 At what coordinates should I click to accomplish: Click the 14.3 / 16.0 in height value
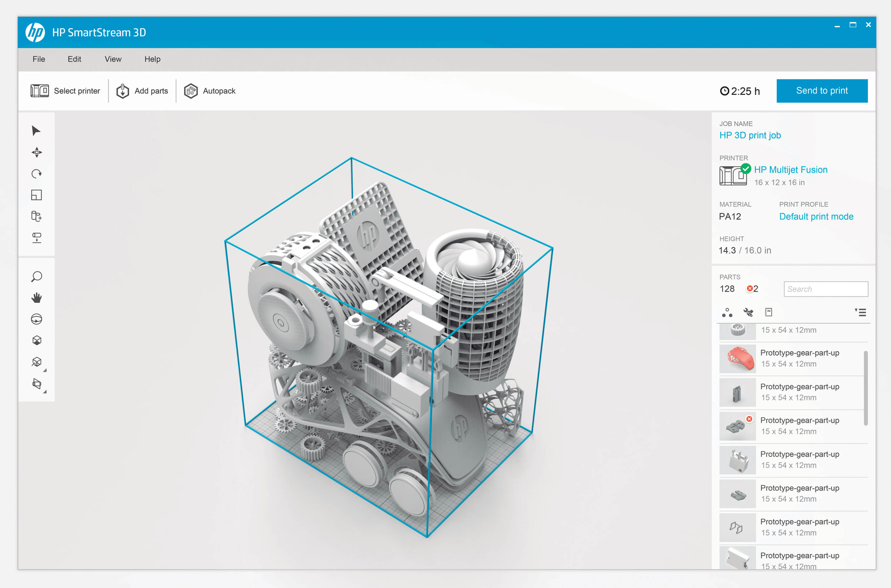coord(745,250)
